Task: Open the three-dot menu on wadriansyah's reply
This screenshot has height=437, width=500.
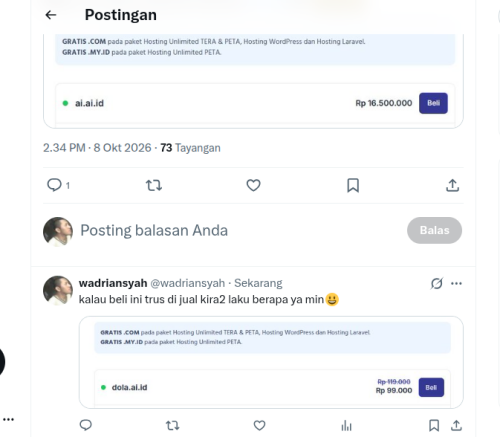Action: 456,283
